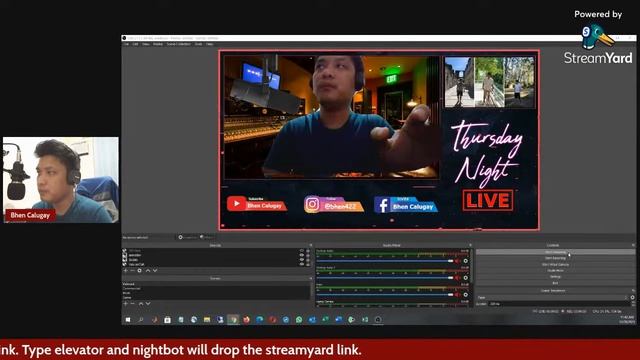
Task: Open the Tools menu
Action: 198,44
